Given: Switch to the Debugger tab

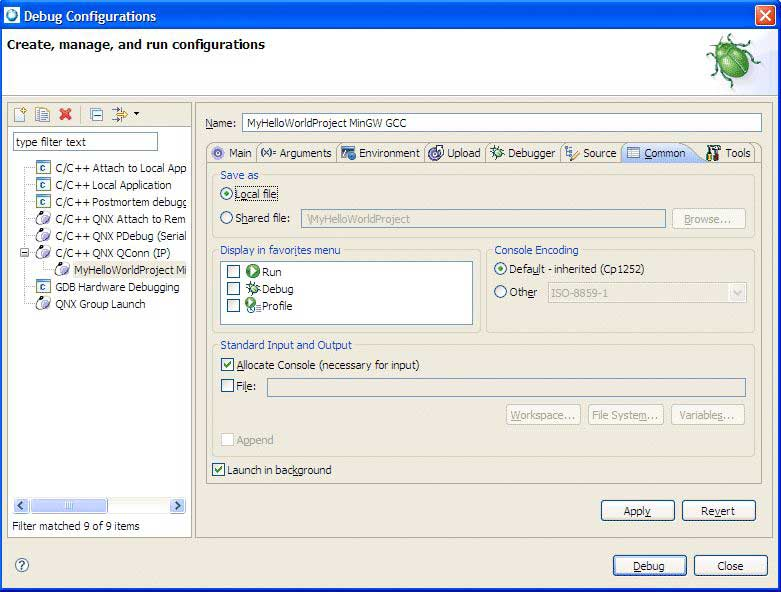Looking at the screenshot, I should [x=522, y=153].
